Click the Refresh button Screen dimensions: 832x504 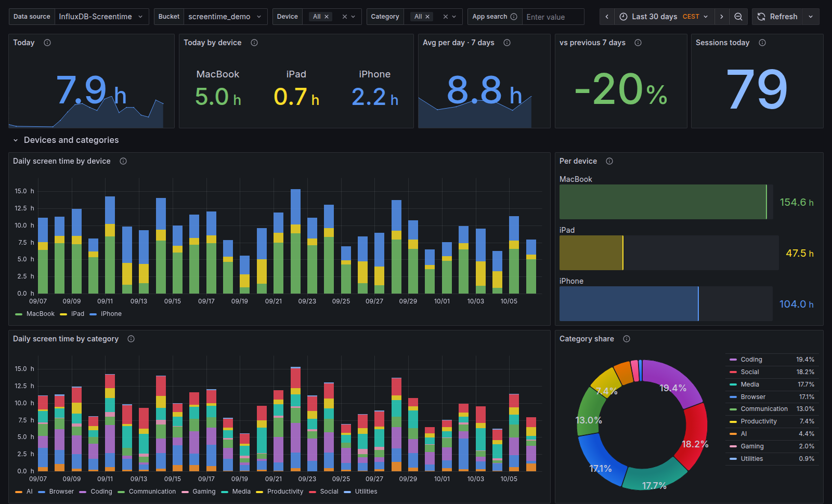(777, 17)
